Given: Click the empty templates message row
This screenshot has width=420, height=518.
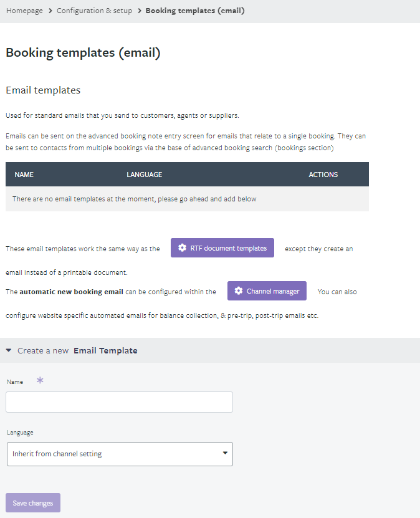Looking at the screenshot, I should tap(187, 199).
